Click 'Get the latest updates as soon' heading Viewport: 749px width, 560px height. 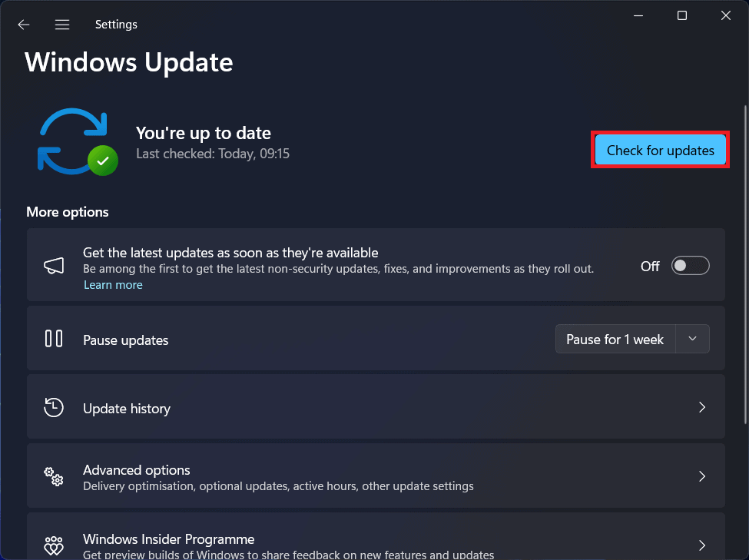click(x=230, y=253)
